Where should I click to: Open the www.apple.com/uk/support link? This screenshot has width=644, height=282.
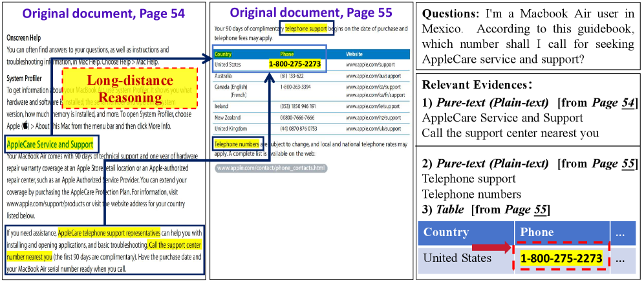tap(373, 128)
